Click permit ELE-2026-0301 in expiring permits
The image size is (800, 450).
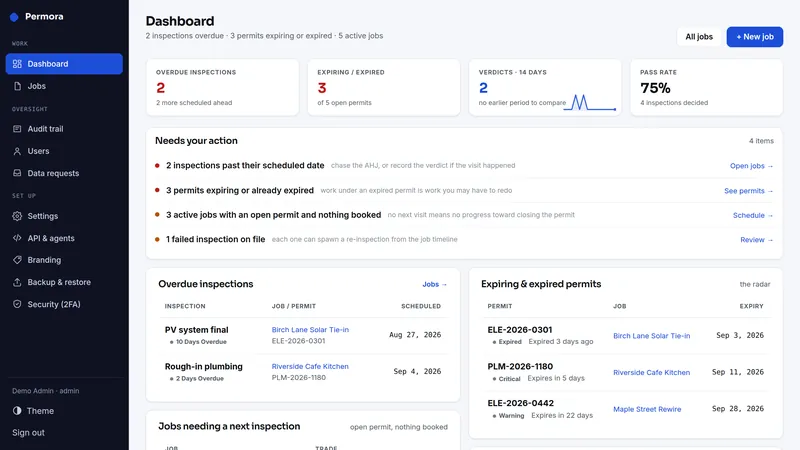[520, 330]
